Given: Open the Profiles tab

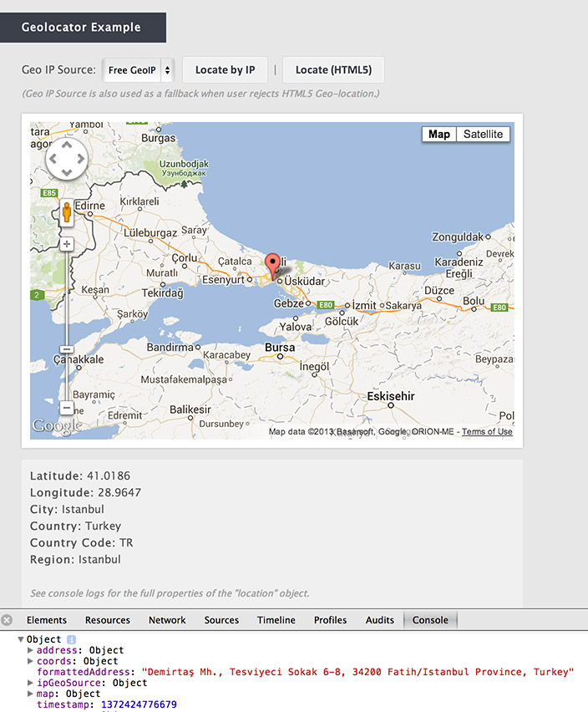Looking at the screenshot, I should click(x=330, y=620).
